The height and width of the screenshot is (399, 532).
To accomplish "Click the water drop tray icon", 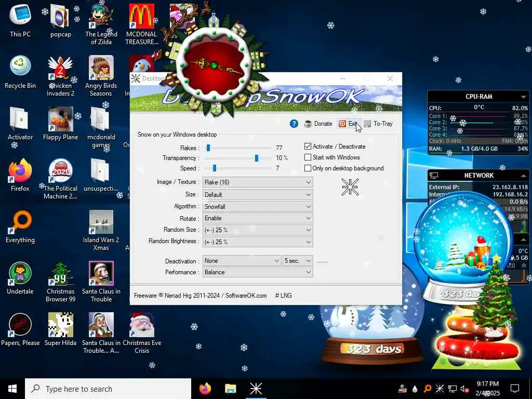I will tap(415, 389).
